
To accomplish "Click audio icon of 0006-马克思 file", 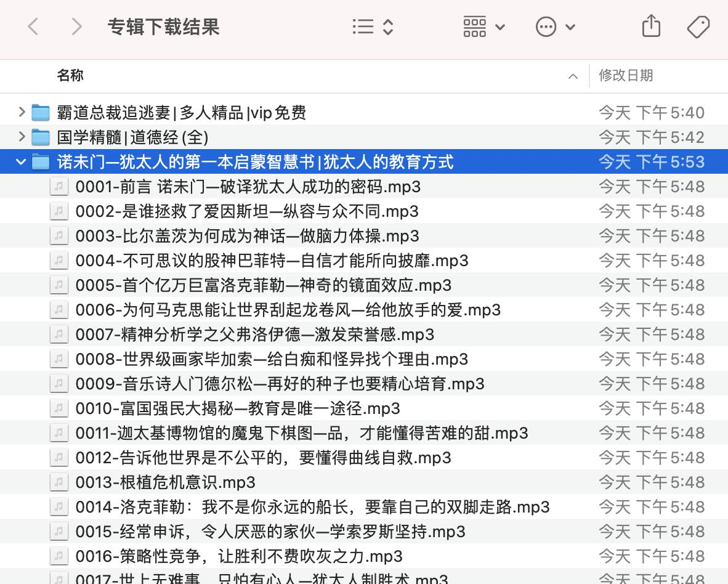I will pyautogui.click(x=59, y=309).
